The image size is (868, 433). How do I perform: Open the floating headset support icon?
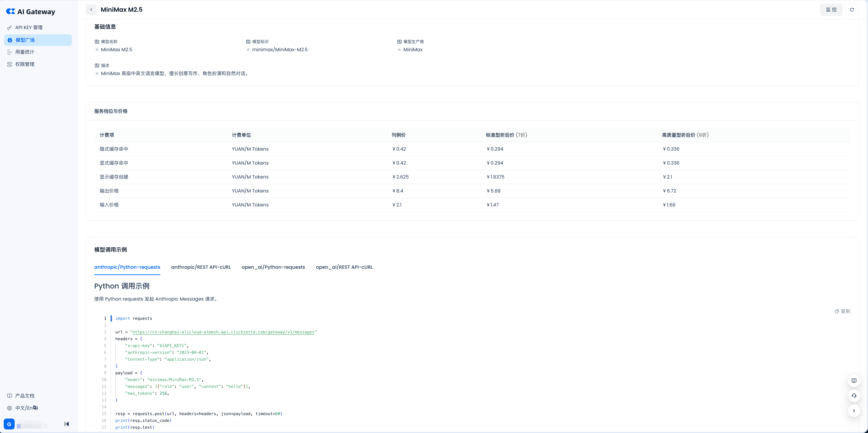tap(854, 396)
